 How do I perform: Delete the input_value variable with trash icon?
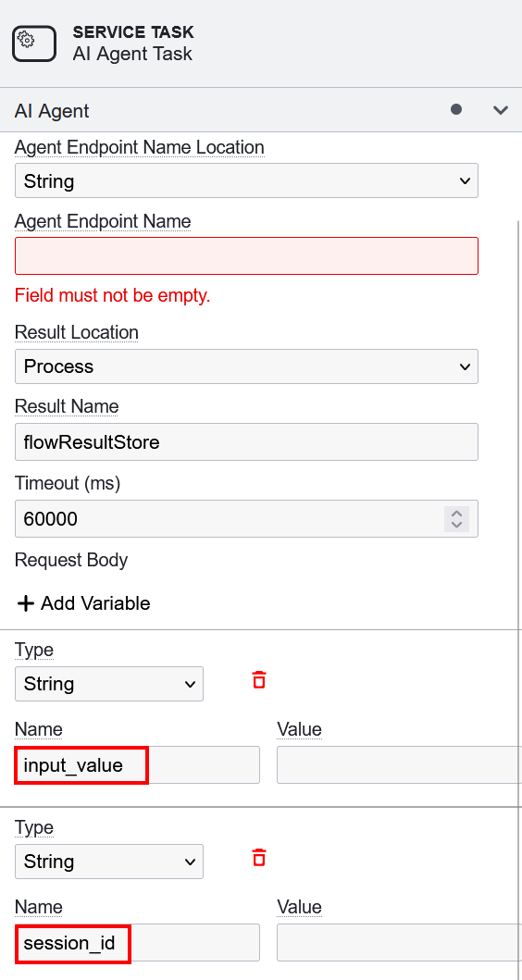[259, 679]
